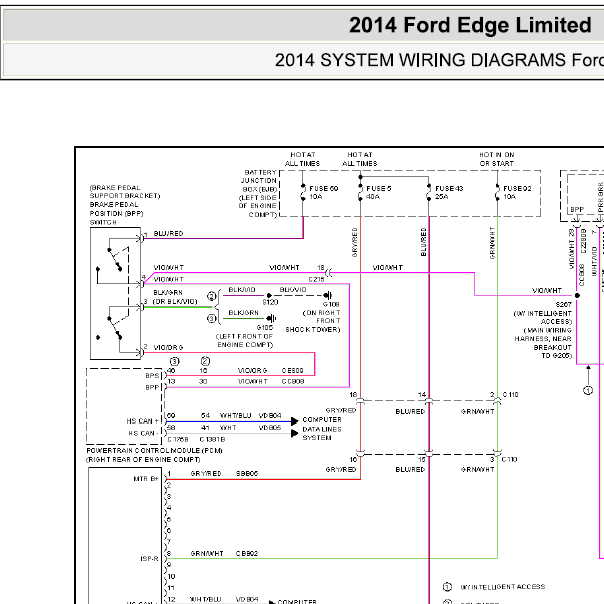Click "GRY/RED" wire label next to SBB05

coord(206,473)
